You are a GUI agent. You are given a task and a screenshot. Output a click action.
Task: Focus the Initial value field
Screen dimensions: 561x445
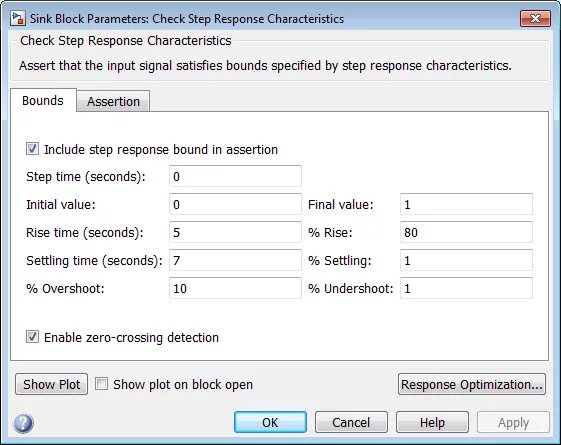tap(235, 204)
